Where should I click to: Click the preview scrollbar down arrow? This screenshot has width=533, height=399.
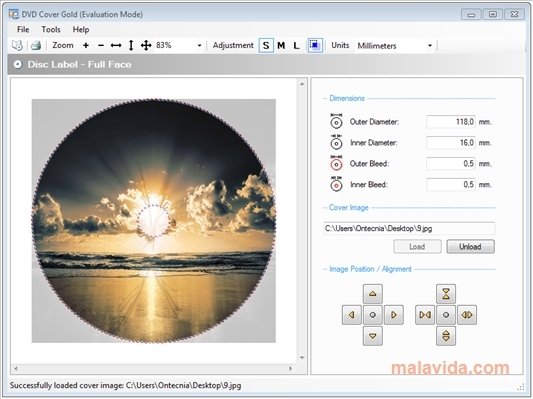[x=302, y=357]
